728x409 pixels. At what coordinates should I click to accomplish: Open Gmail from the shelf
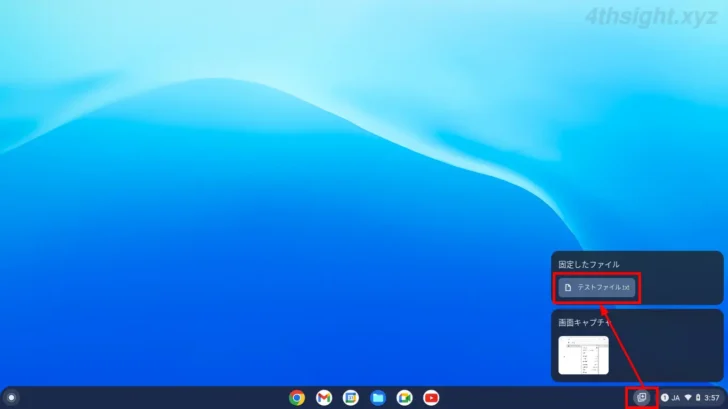point(324,398)
